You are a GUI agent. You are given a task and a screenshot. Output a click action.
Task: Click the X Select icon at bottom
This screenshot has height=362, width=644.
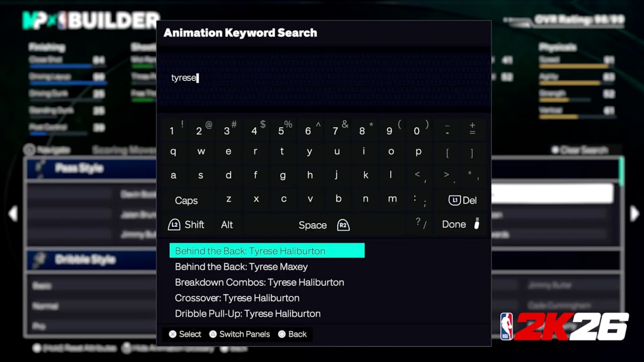tap(173, 334)
